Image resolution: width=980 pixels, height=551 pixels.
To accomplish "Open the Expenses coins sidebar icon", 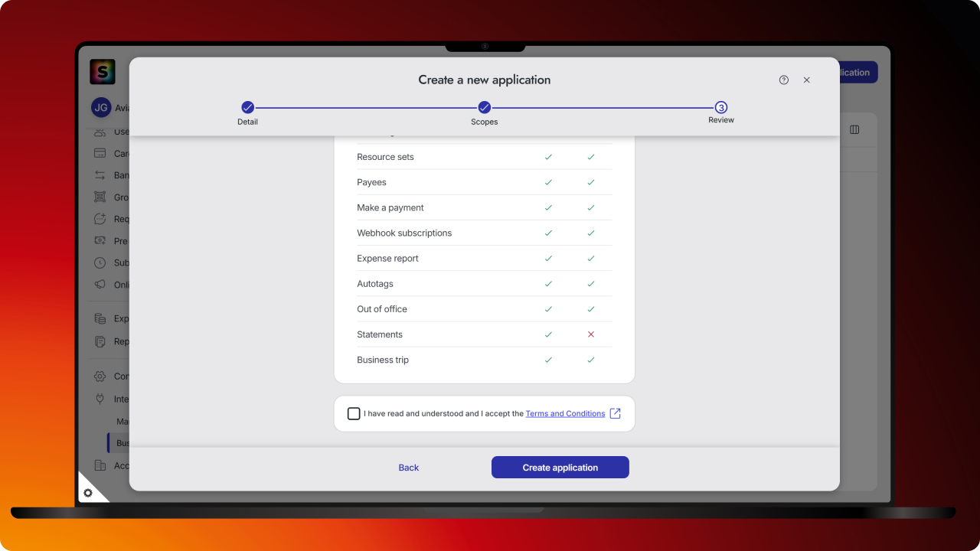I will point(100,318).
